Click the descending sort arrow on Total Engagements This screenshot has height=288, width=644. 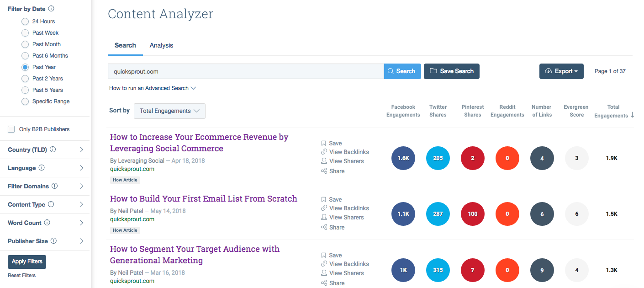coord(633,115)
